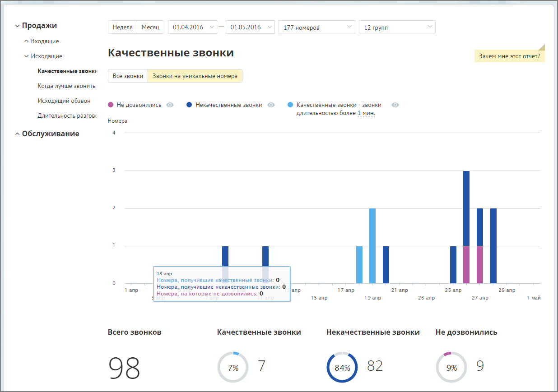
Task: Open the 12 групп dropdown
Action: click(x=397, y=27)
